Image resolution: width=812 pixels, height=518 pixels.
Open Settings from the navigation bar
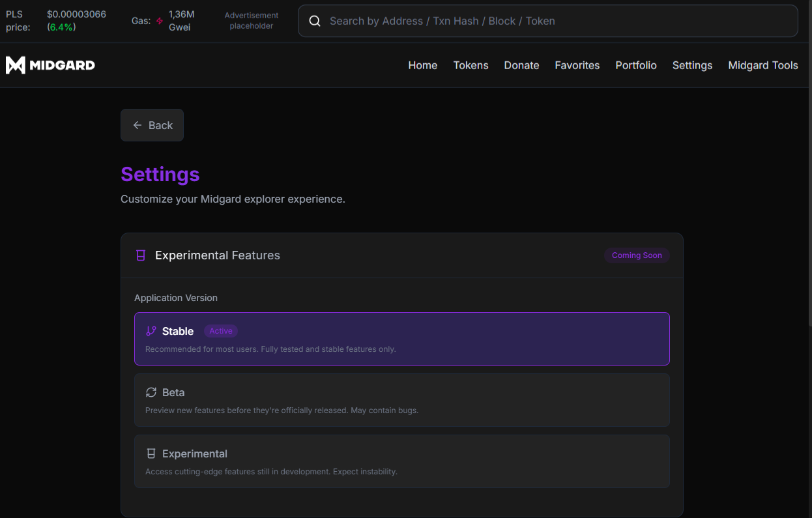[x=692, y=65]
